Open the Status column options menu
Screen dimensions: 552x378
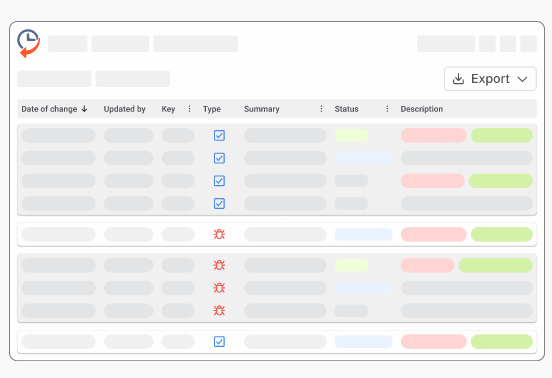(387, 109)
